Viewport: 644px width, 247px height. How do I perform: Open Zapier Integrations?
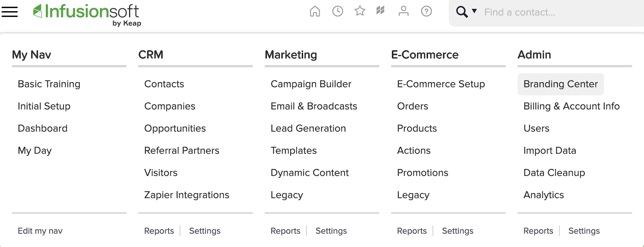pyautogui.click(x=187, y=195)
